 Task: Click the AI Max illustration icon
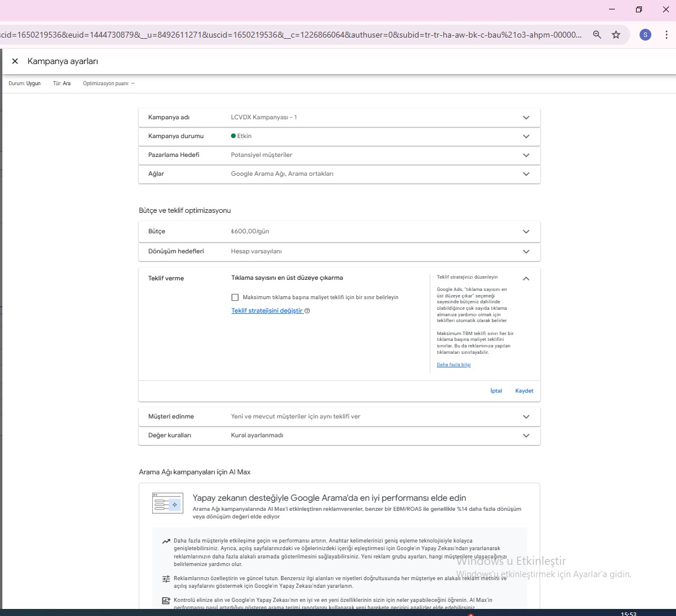tap(168, 503)
